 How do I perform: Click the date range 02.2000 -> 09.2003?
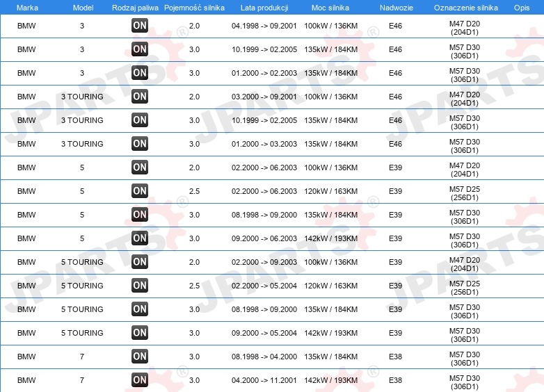(x=264, y=262)
